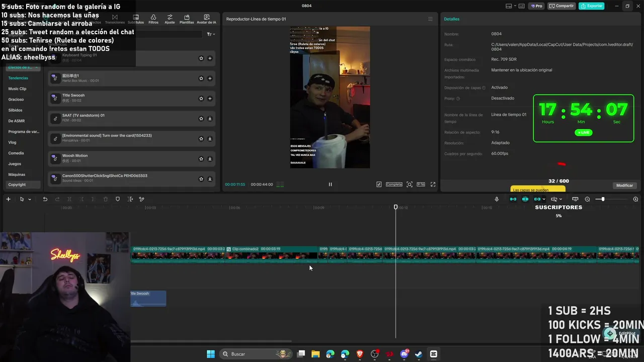The width and height of the screenshot is (644, 362).
Task: Zoom in the timeline
Action: 635,200
